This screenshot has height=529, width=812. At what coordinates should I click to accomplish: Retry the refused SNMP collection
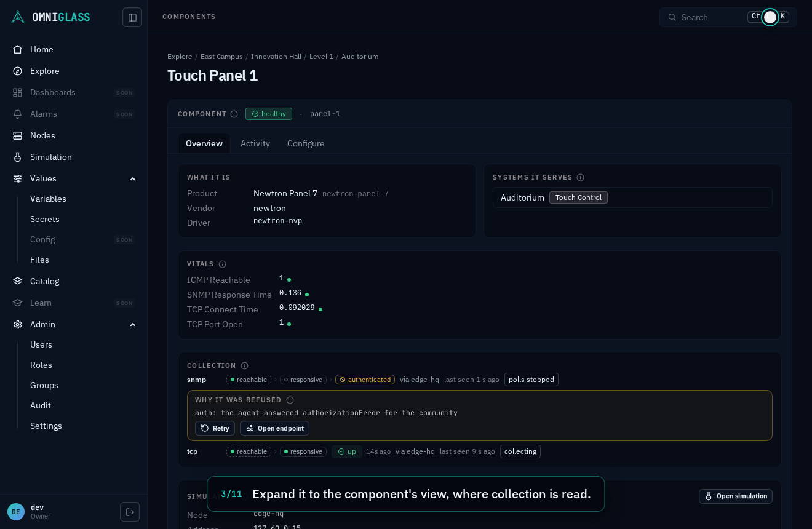pyautogui.click(x=215, y=428)
